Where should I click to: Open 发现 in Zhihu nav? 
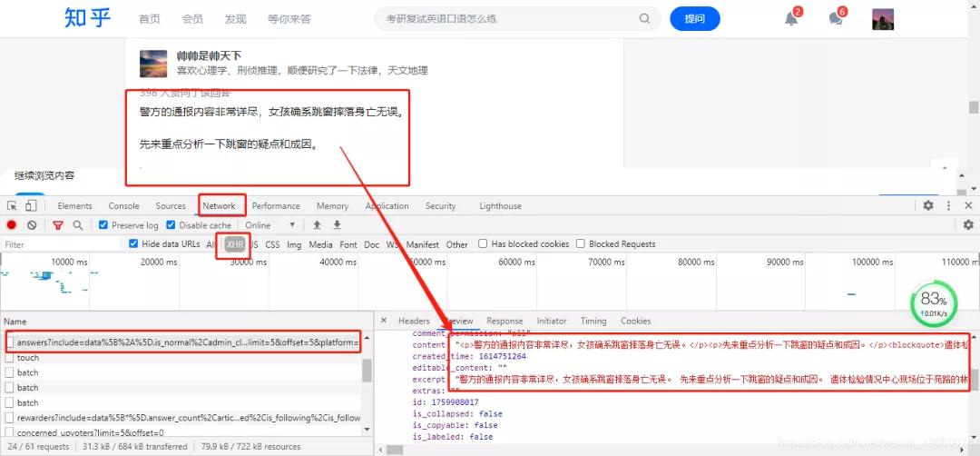pyautogui.click(x=235, y=19)
